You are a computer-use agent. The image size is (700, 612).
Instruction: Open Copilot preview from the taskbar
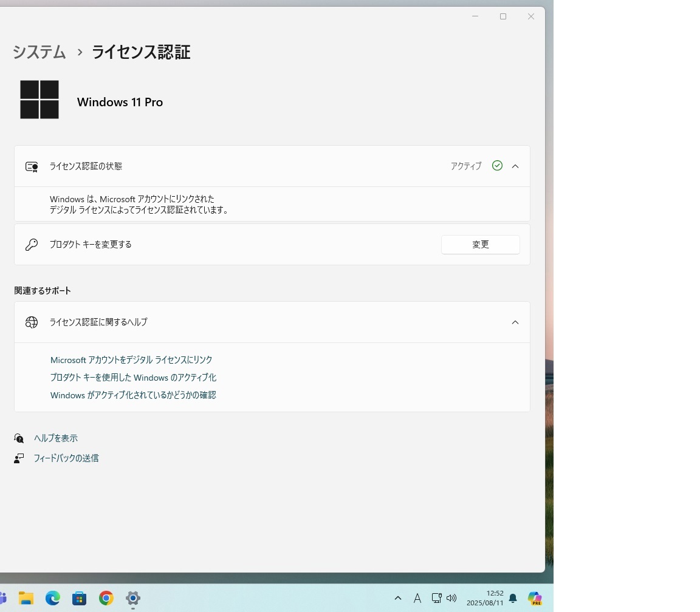(535, 598)
